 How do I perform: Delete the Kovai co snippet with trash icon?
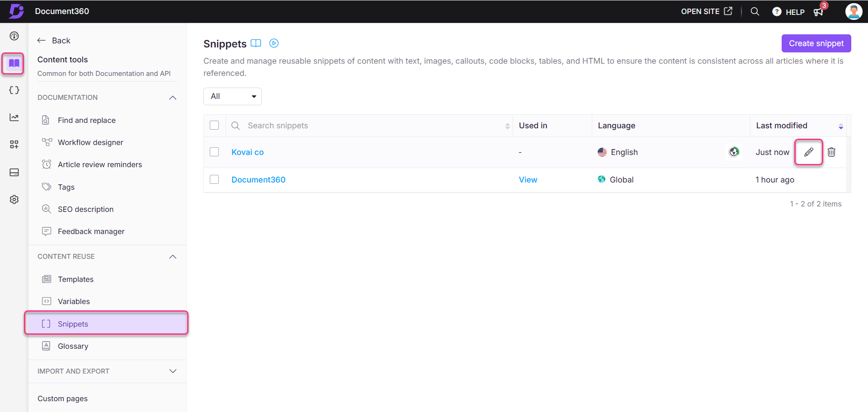(831, 152)
